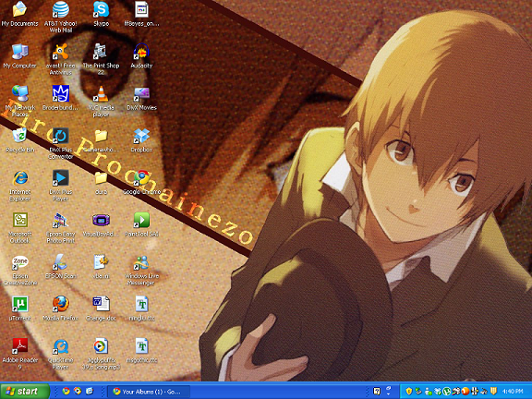Select Jigglypuff's Song.mp3 audio file

101,346
